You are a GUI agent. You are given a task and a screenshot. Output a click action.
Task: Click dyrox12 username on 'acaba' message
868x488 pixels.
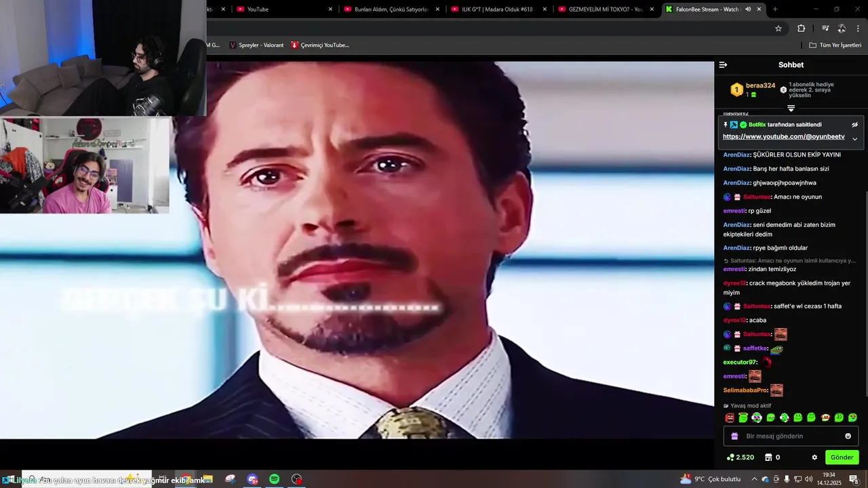pos(734,320)
